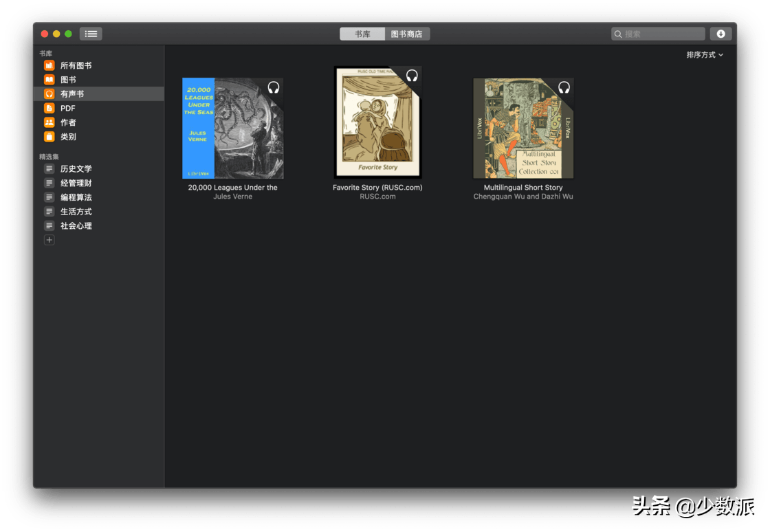The height and width of the screenshot is (532, 770).
Task: Click the 经管理财 collection list icon
Action: point(49,183)
